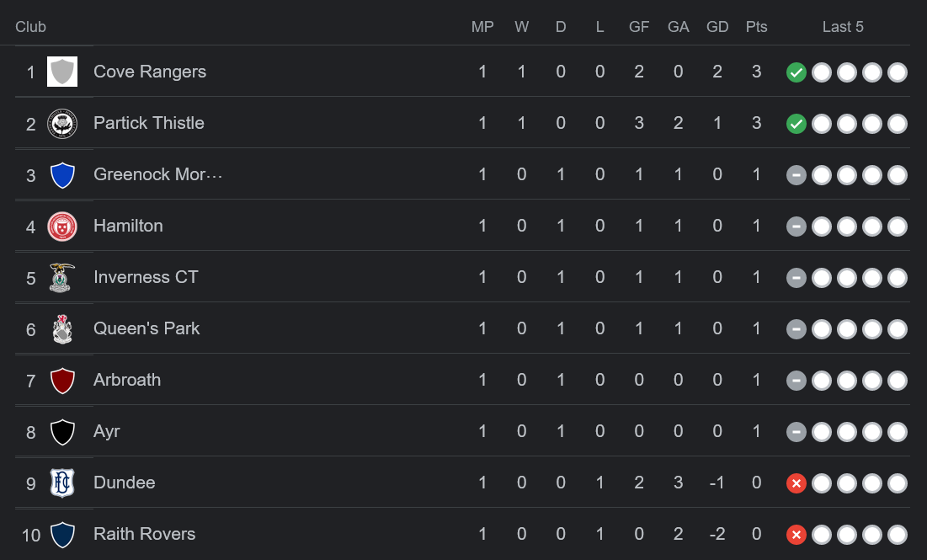
Task: Click Ayr's black shield crest
Action: [x=62, y=432]
